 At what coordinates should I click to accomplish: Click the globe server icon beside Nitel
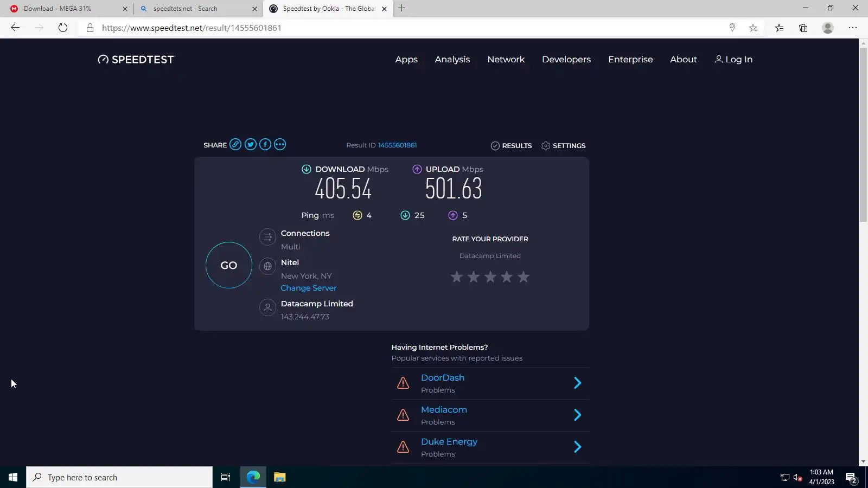pos(267,266)
